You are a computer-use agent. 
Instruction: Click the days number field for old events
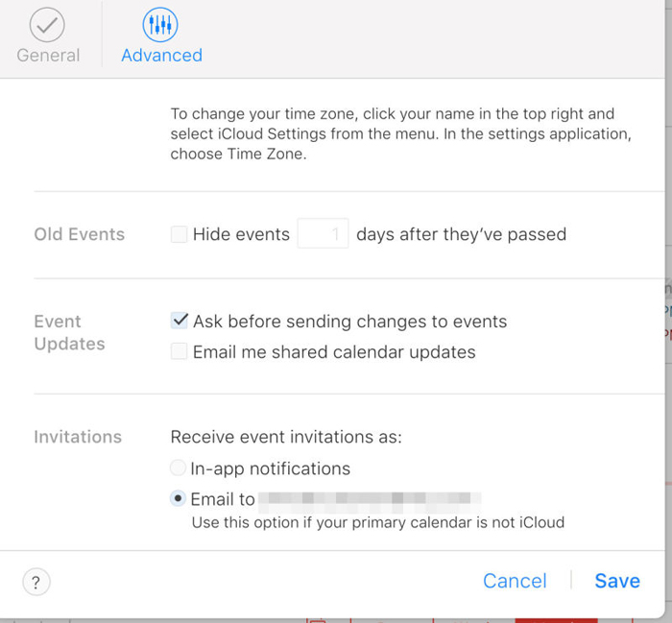(x=323, y=234)
